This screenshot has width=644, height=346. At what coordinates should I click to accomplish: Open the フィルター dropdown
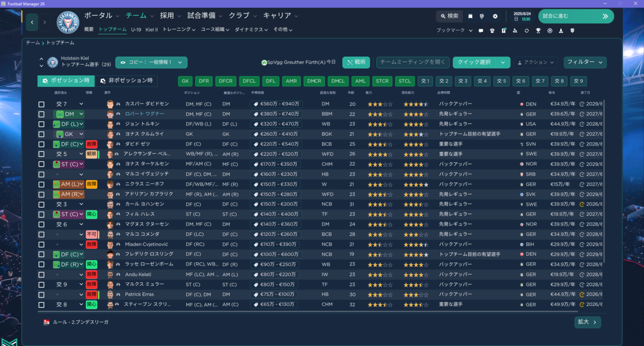click(x=585, y=62)
